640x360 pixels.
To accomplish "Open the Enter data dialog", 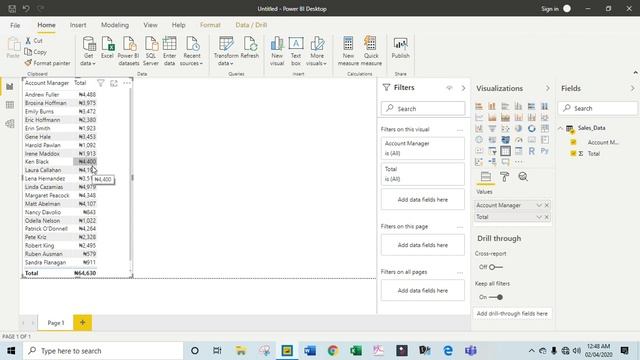I will click(x=169, y=51).
